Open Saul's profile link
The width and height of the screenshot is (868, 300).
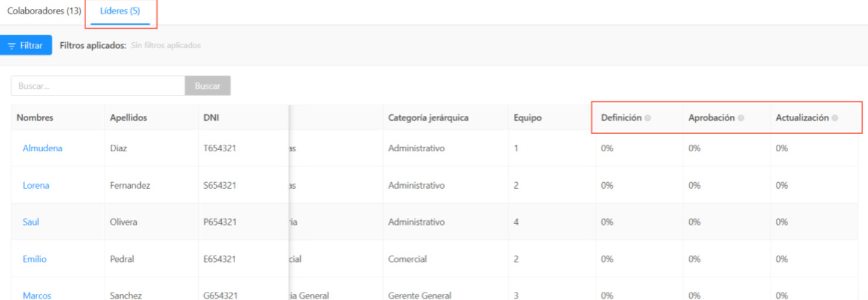click(x=30, y=222)
